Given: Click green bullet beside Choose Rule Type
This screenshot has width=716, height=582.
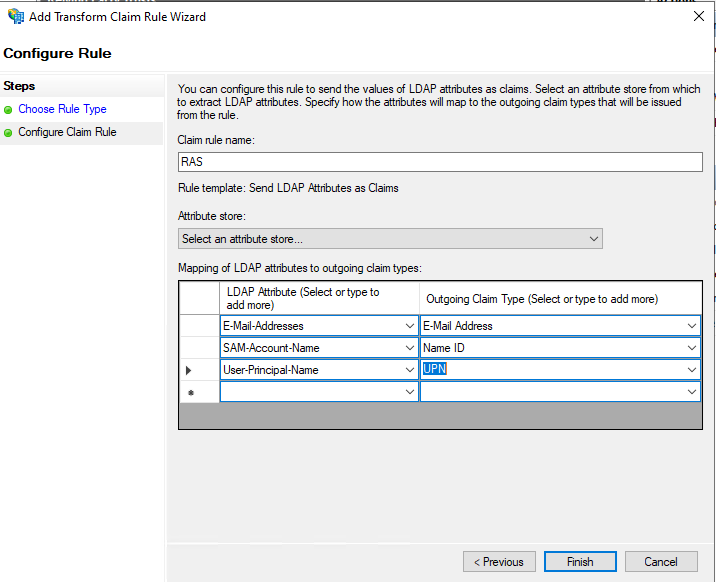Looking at the screenshot, I should tap(8, 110).
